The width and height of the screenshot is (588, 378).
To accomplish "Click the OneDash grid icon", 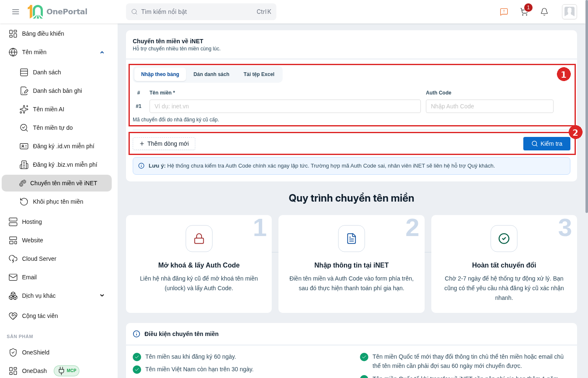I will click(x=13, y=371).
